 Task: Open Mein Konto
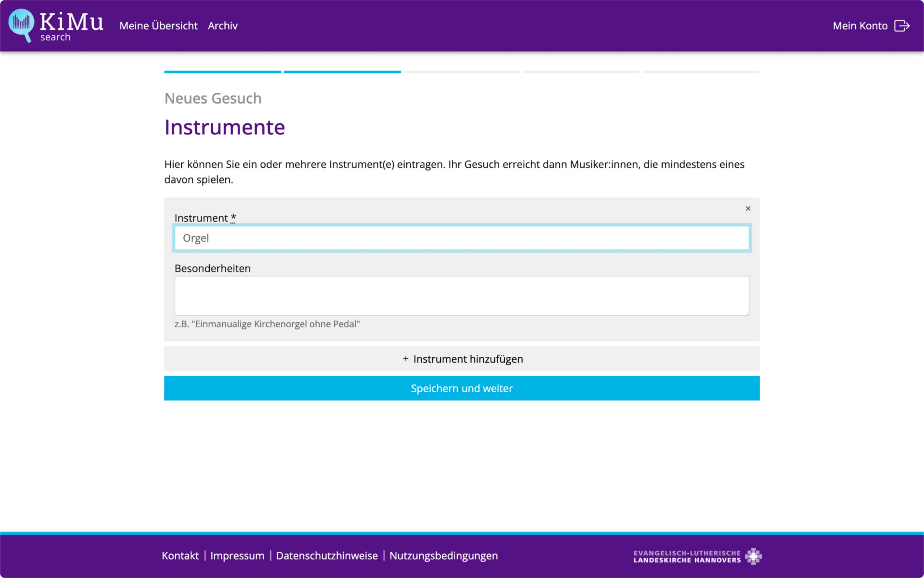point(860,26)
